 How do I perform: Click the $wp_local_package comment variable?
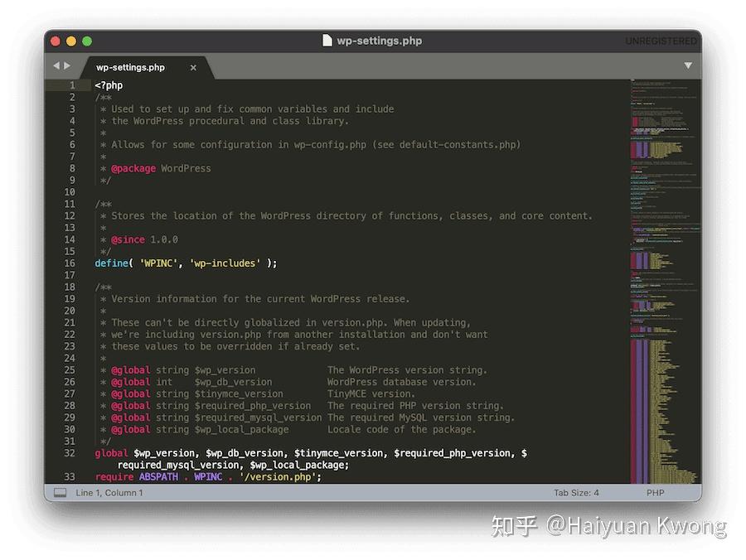point(241,430)
